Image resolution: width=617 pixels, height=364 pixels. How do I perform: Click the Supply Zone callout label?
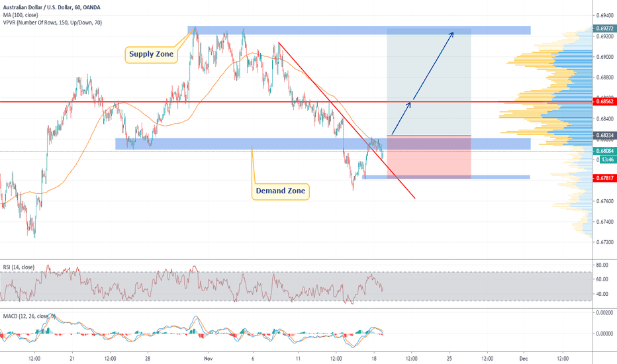[150, 53]
